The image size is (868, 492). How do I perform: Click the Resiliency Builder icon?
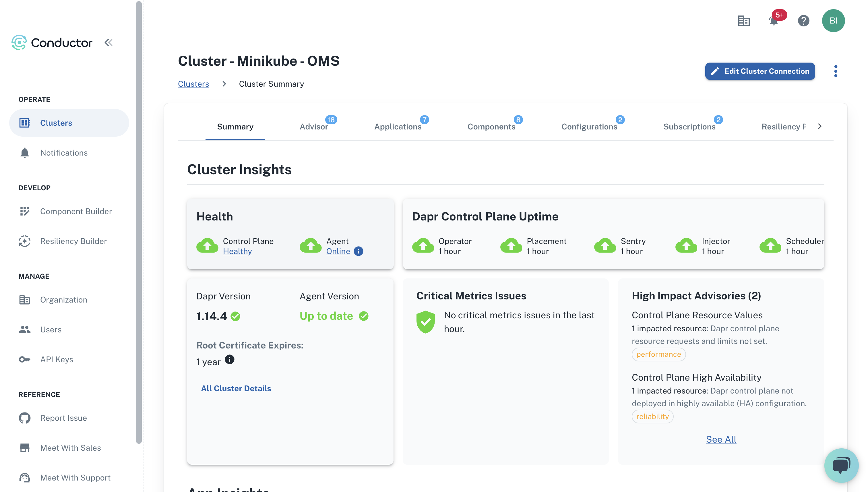point(24,241)
